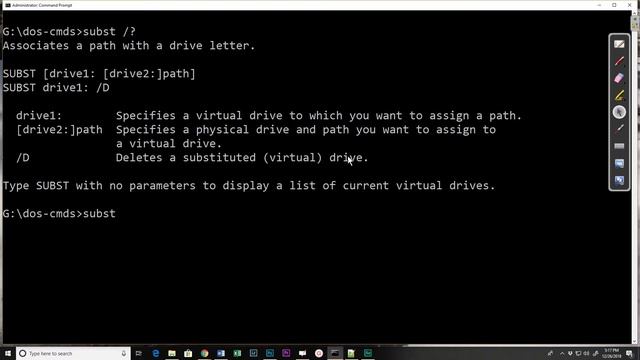Open Microsoft Edge from the taskbar
This screenshot has height=360, width=640.
[x=156, y=353]
